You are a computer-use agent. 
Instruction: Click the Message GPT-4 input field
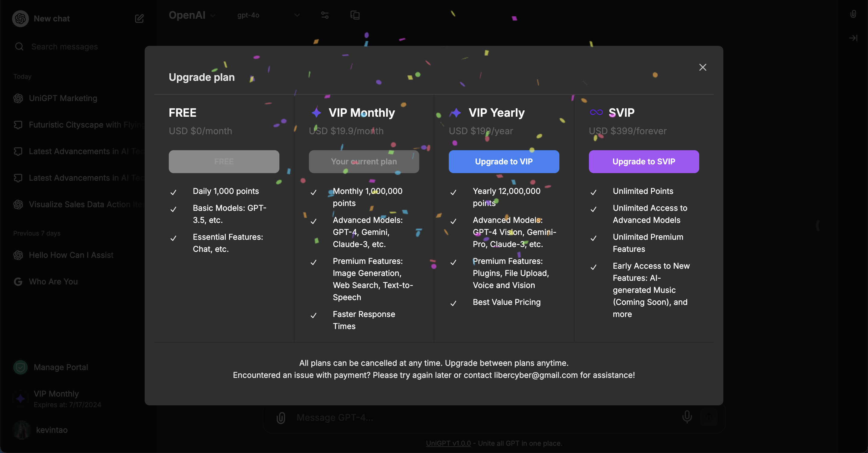(x=472, y=418)
